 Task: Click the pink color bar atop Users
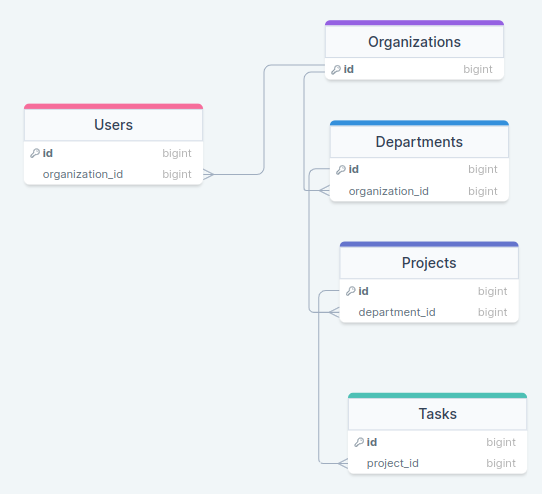tap(113, 106)
